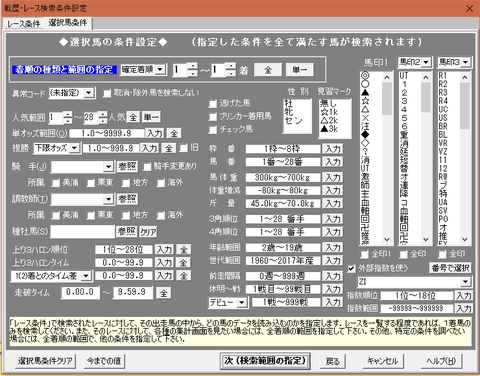Click 入力 button for 馬体重 range
The width and height of the screenshot is (480, 376).
click(333, 177)
